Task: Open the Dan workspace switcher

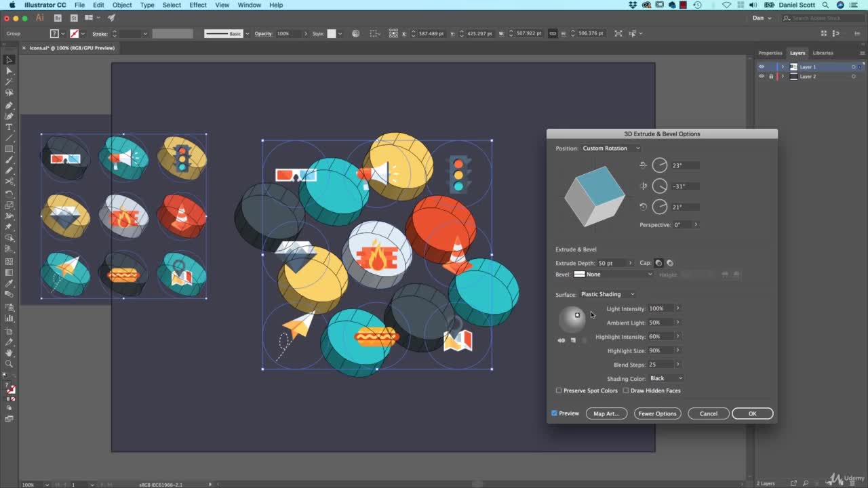Action: (763, 18)
